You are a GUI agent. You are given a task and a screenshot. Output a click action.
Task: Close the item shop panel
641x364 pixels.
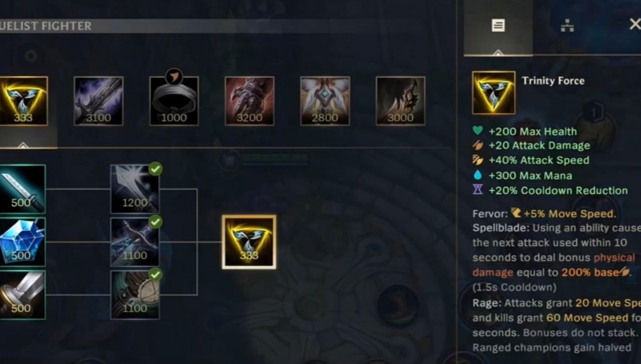[635, 24]
